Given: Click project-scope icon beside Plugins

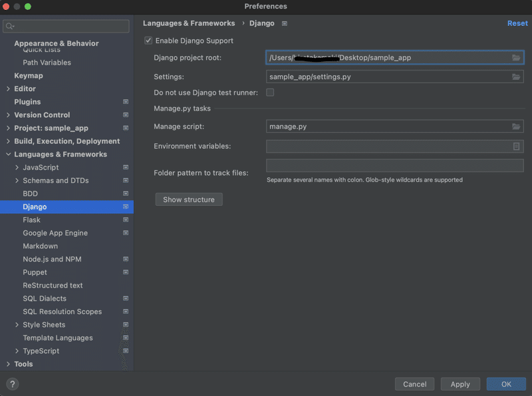Looking at the screenshot, I should pyautogui.click(x=126, y=102).
